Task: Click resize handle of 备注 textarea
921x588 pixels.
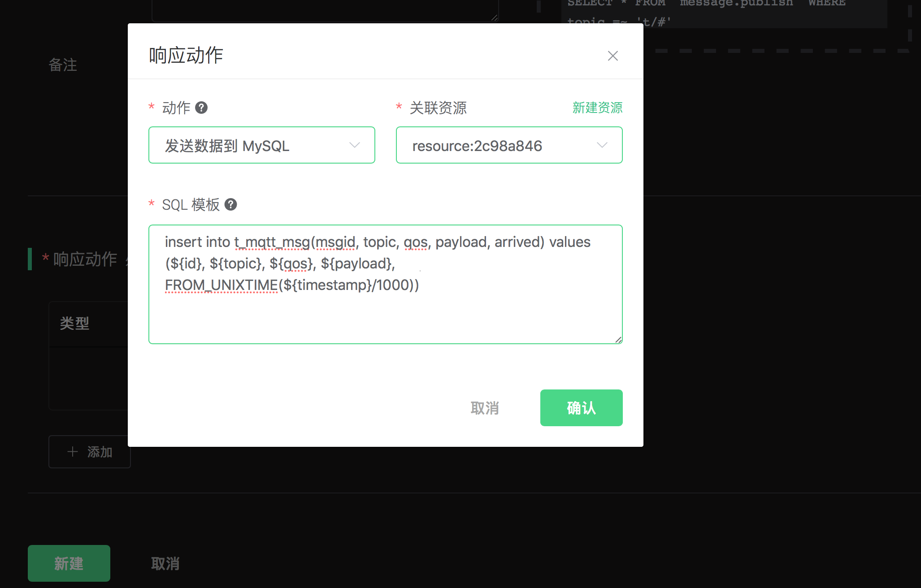Action: (494, 17)
